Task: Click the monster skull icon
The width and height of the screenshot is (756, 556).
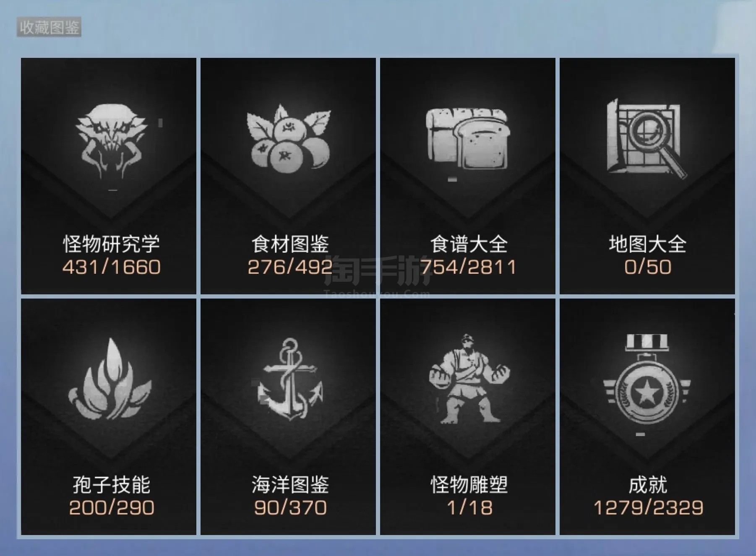Action: point(111,143)
